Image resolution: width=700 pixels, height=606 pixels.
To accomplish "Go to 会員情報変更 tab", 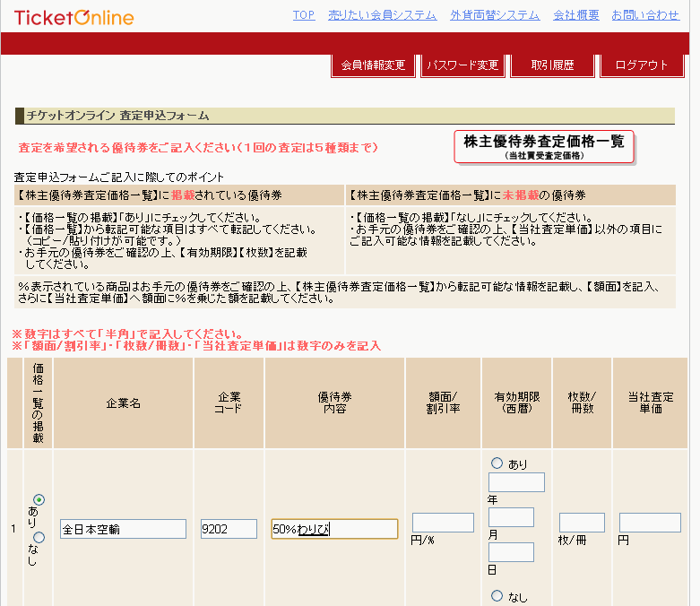I will click(x=373, y=65).
